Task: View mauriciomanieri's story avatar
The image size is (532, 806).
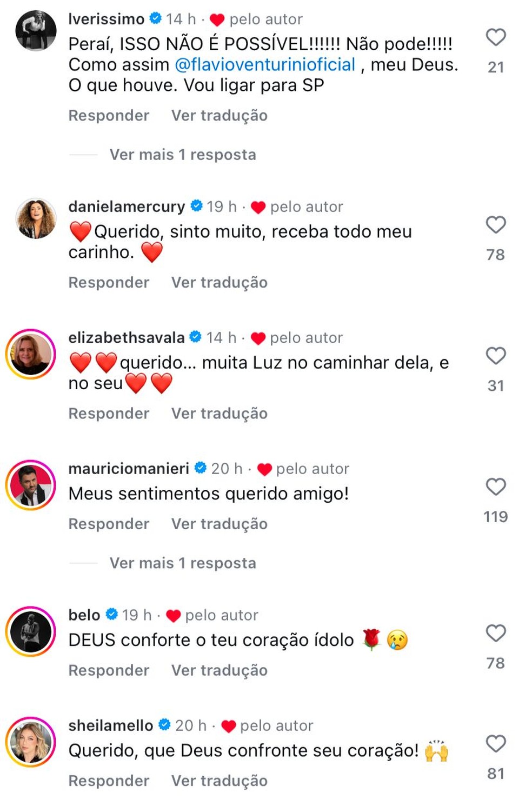Action: 31,485
